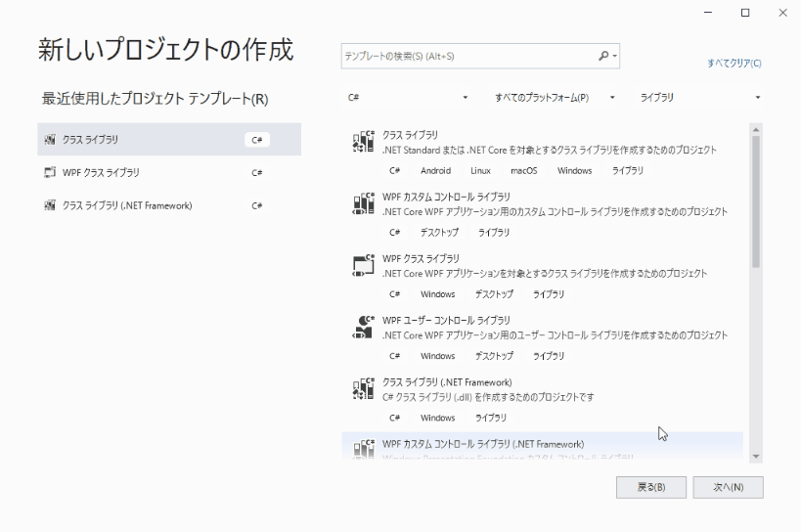The height and width of the screenshot is (532, 801).
Task: Open the C# language filter dropdown
Action: [407, 98]
